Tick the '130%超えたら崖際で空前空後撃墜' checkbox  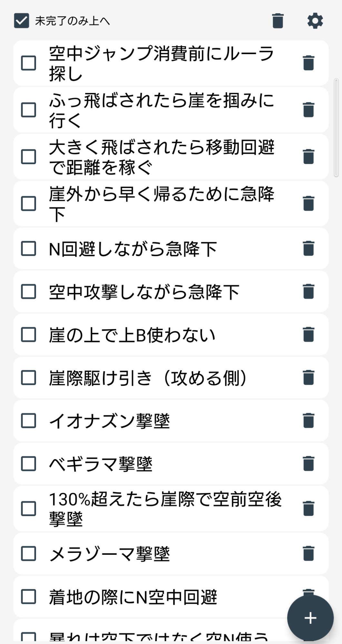(28, 509)
